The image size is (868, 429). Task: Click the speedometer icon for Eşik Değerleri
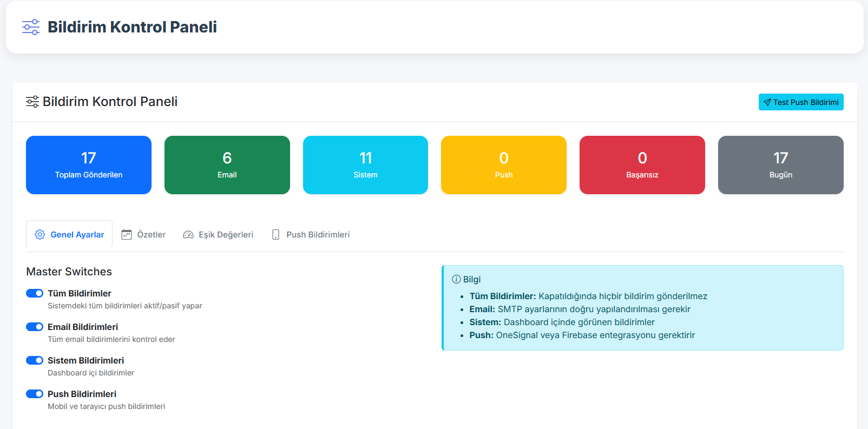point(188,235)
